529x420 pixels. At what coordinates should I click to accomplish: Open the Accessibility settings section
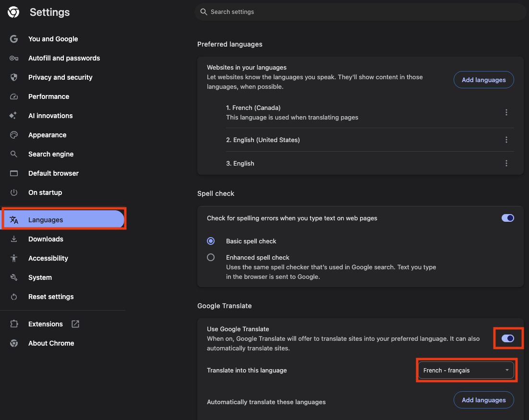(x=48, y=258)
